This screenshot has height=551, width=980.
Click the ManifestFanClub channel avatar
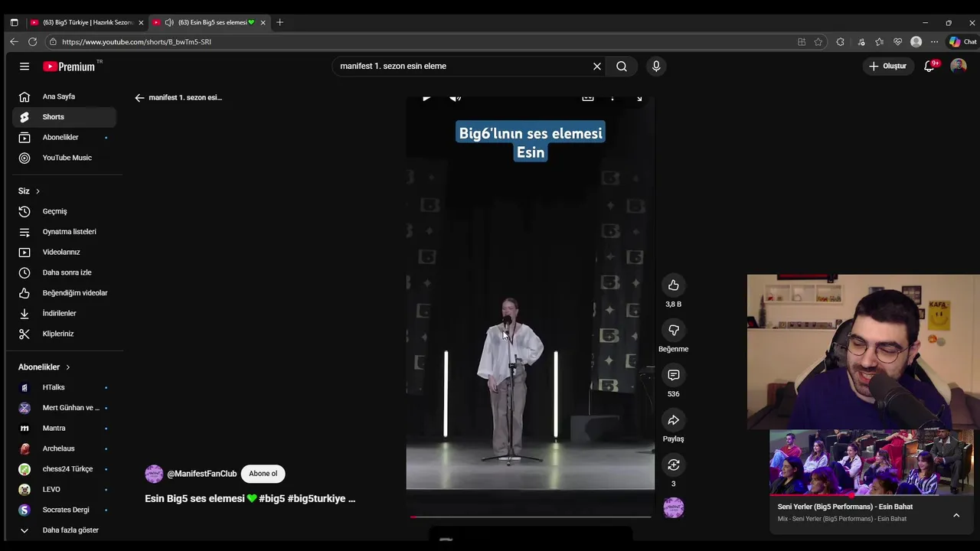click(154, 474)
